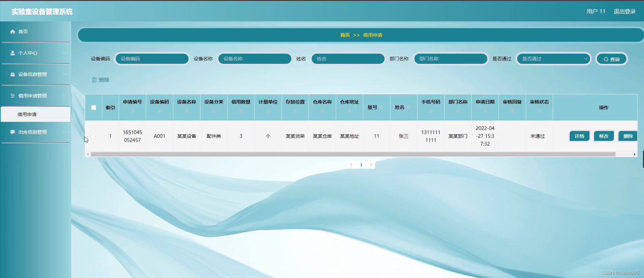Sort by 申请日期 column arrows
The height and width of the screenshot is (278, 644).
[x=485, y=111]
